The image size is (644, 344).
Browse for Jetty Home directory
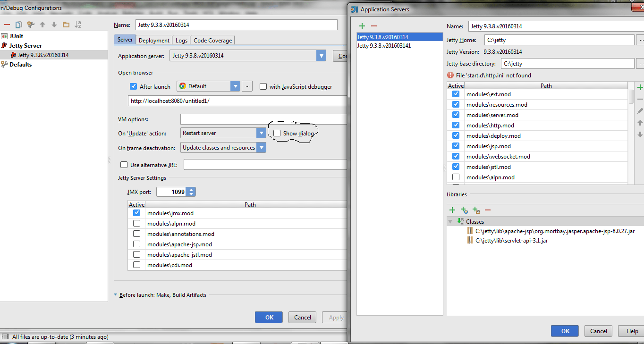click(640, 40)
